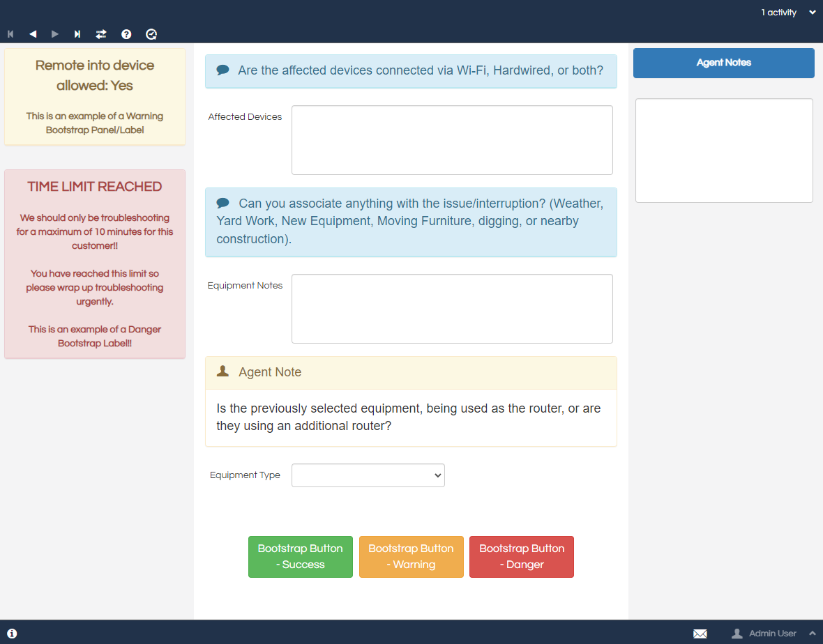
Task: Click into the Affected Devices text area
Action: [x=452, y=140]
